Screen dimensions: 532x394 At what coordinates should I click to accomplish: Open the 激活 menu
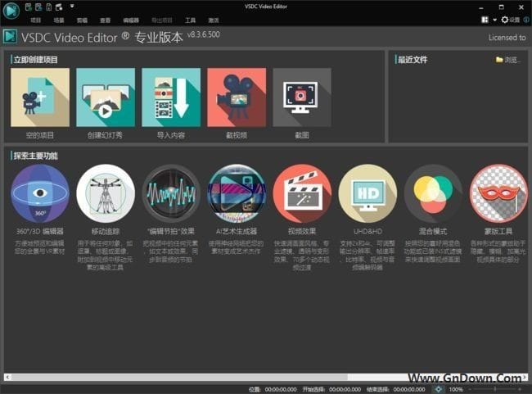tap(214, 20)
